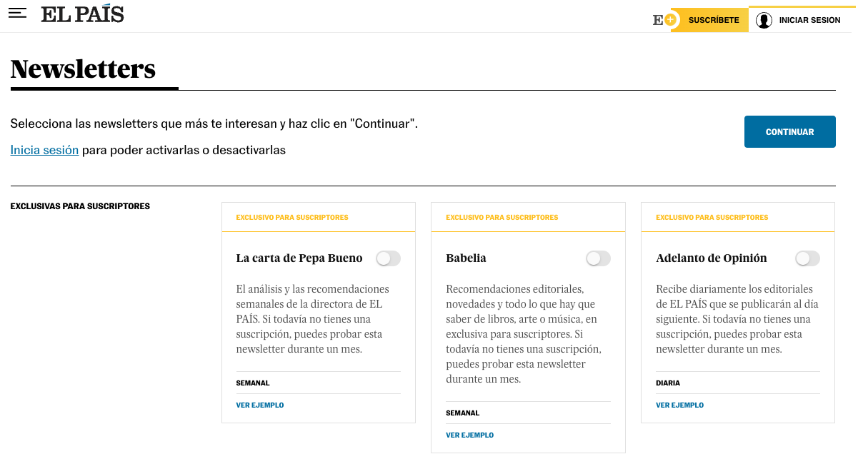Open VER EJEMPLO for Pepa Bueno newsletter
This screenshot has height=459, width=868.
click(x=260, y=405)
